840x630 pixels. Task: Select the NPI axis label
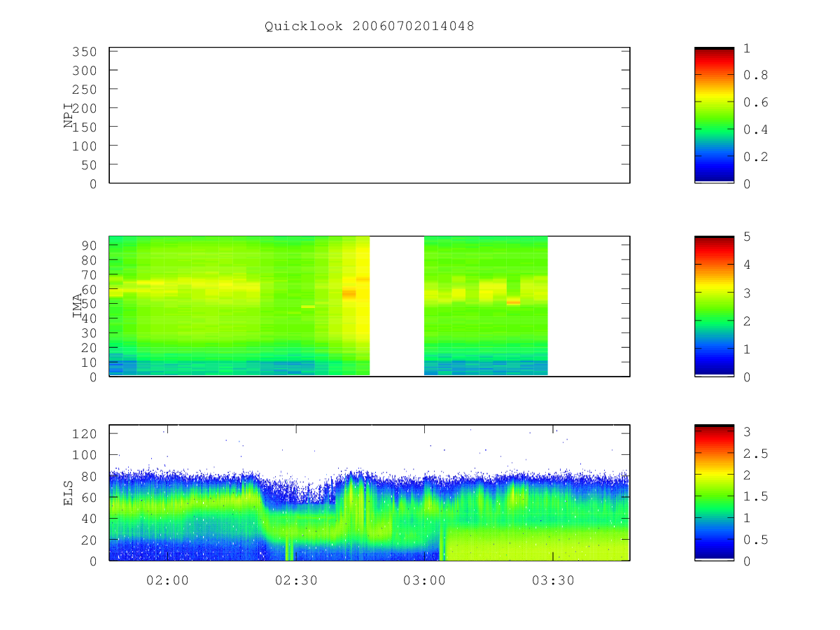coord(69,115)
